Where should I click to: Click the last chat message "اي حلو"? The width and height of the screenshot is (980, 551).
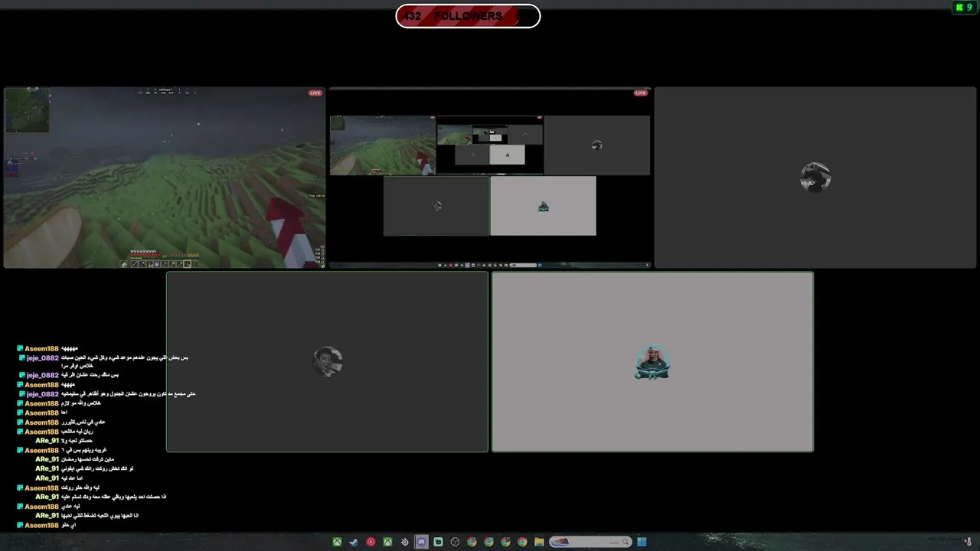(x=68, y=526)
